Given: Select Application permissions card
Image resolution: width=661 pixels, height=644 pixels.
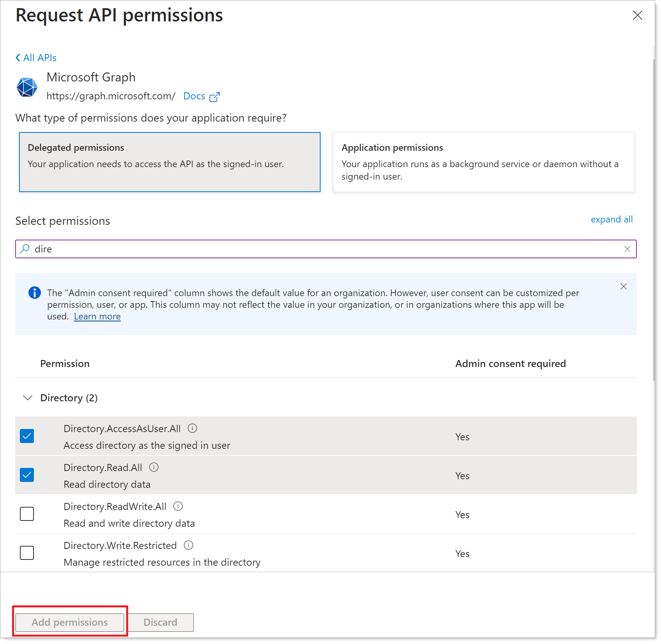Looking at the screenshot, I should click(484, 162).
